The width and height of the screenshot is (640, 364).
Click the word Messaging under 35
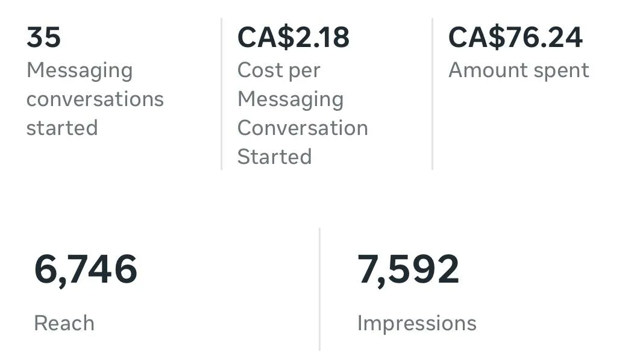tap(80, 71)
